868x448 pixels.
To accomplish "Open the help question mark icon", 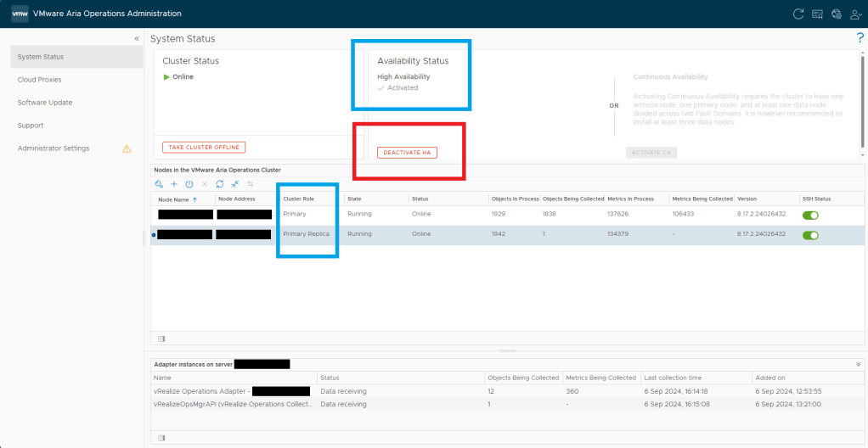I will (x=860, y=38).
